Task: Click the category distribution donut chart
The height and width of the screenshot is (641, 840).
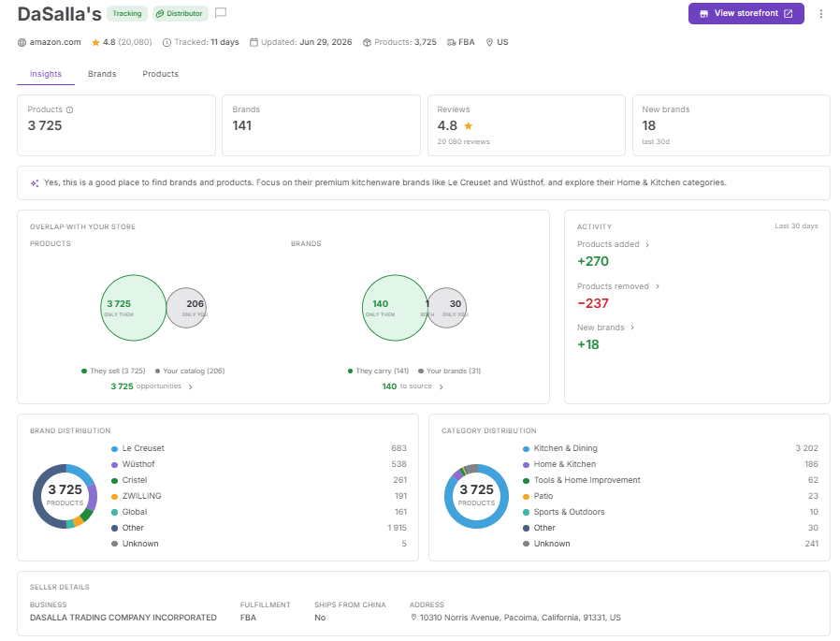Action: point(476,496)
